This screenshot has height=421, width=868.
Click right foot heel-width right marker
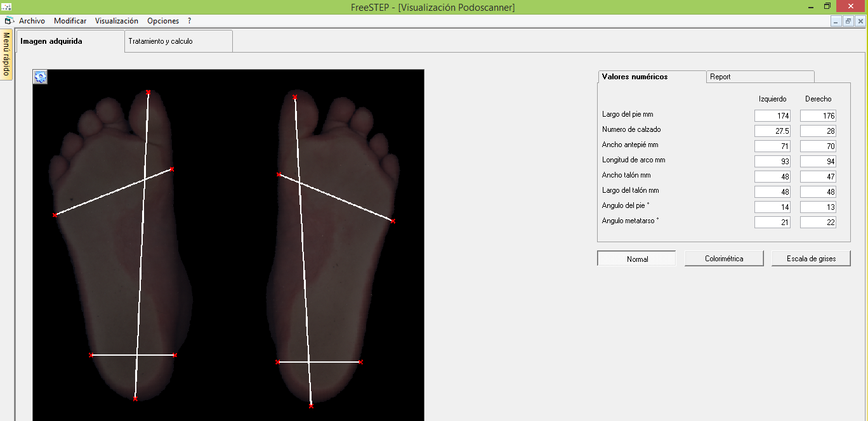click(360, 362)
